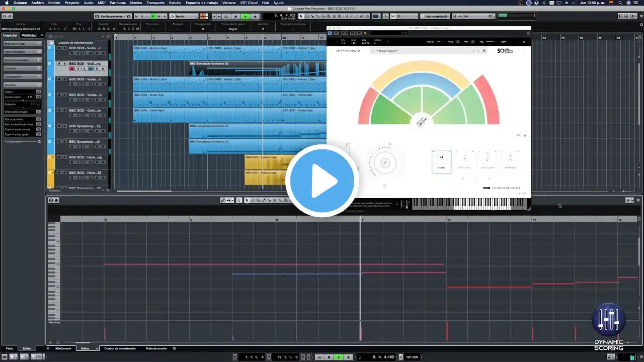Viewport: 644px width, 362px height.
Task: Open the Proyecto menu
Action: 72,3
